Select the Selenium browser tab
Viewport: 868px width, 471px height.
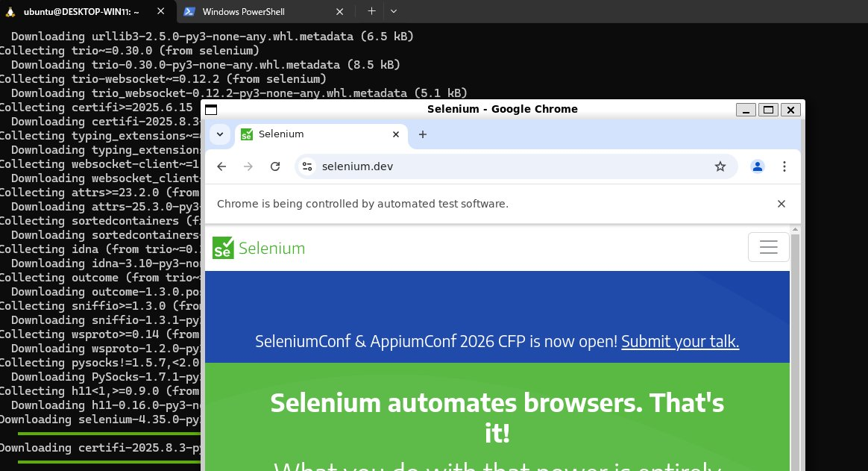point(321,134)
